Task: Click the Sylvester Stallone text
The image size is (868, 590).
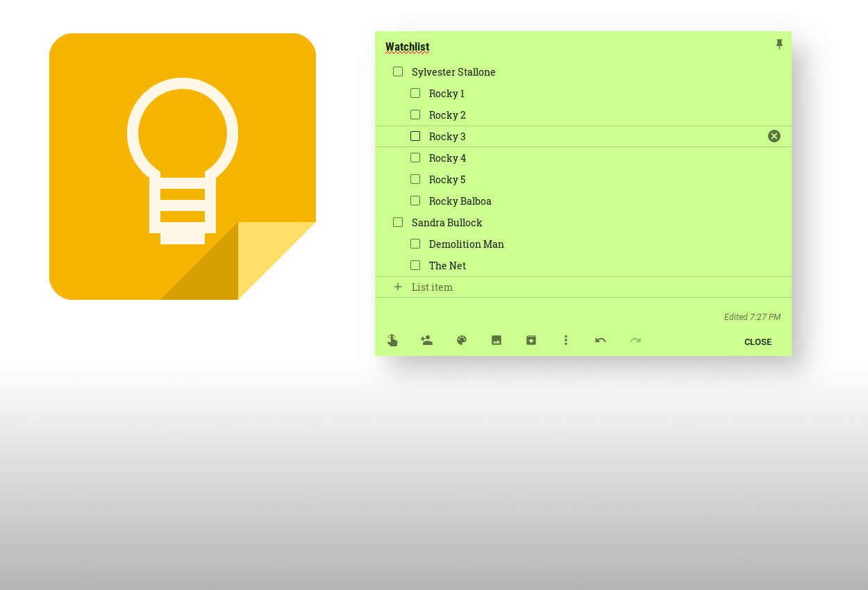Action: coord(453,72)
